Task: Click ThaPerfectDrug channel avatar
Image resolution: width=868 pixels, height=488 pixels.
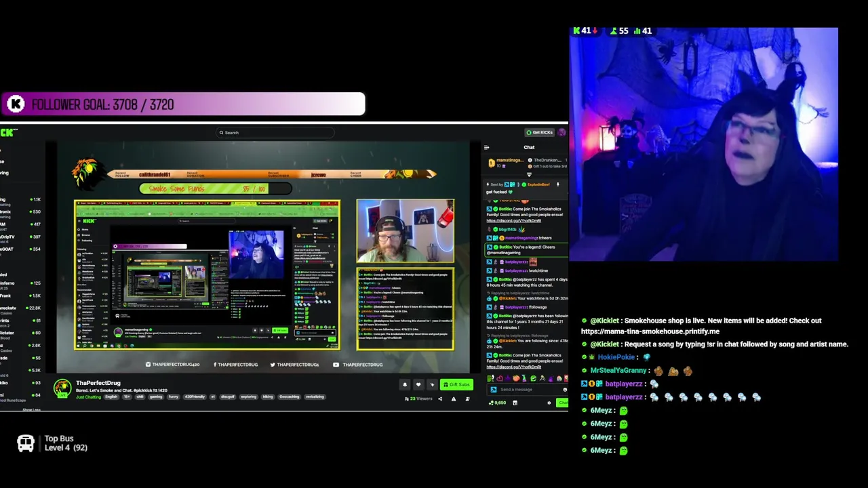Action: 62,388
